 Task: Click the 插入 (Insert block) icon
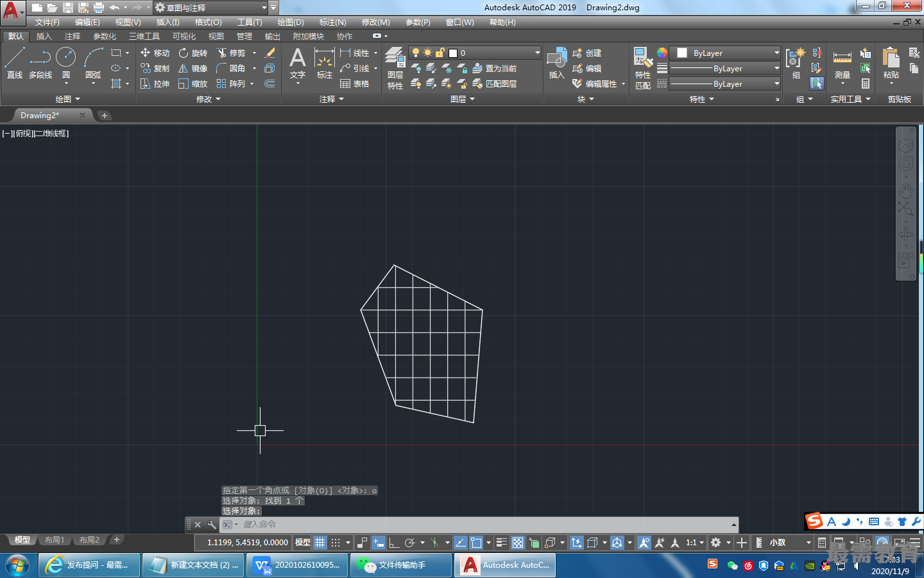(556, 63)
